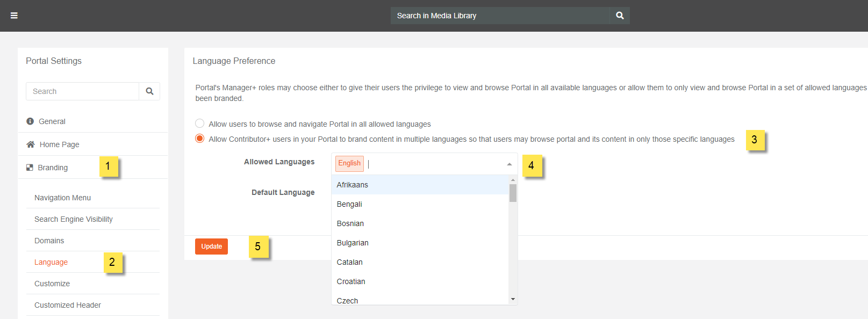Image resolution: width=868 pixels, height=319 pixels.
Task: Click the Branding section icon
Action: coord(30,168)
